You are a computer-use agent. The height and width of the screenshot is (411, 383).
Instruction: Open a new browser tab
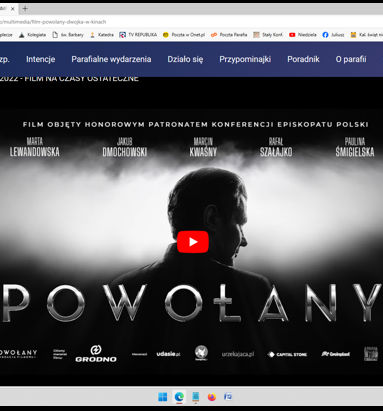[25, 9]
